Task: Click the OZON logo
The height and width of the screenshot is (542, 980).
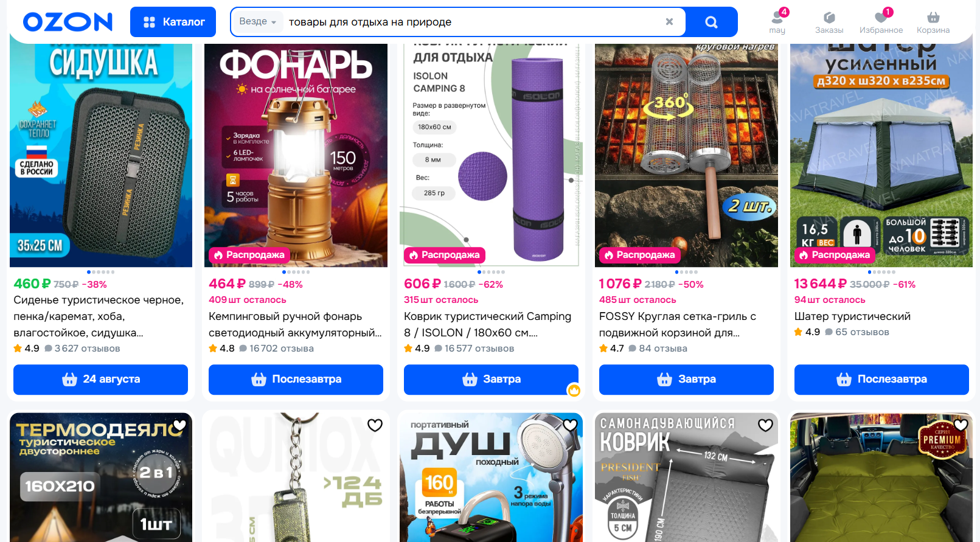Action: [68, 22]
